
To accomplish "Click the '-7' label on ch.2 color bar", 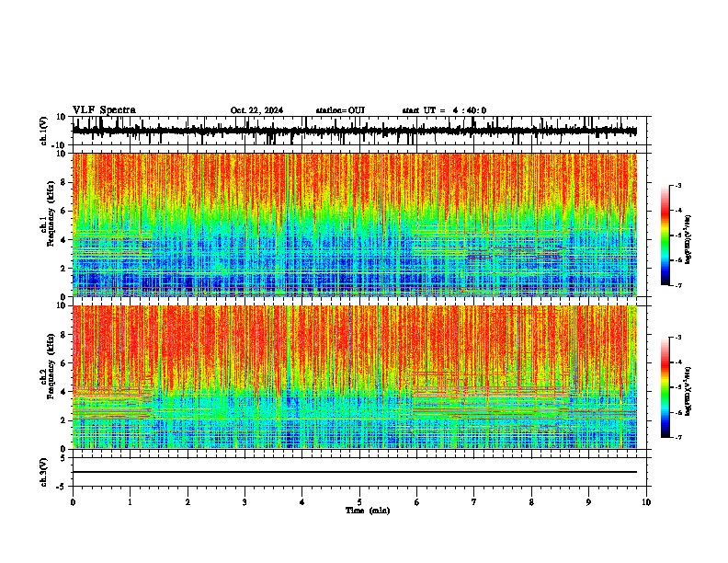I will [x=677, y=437].
